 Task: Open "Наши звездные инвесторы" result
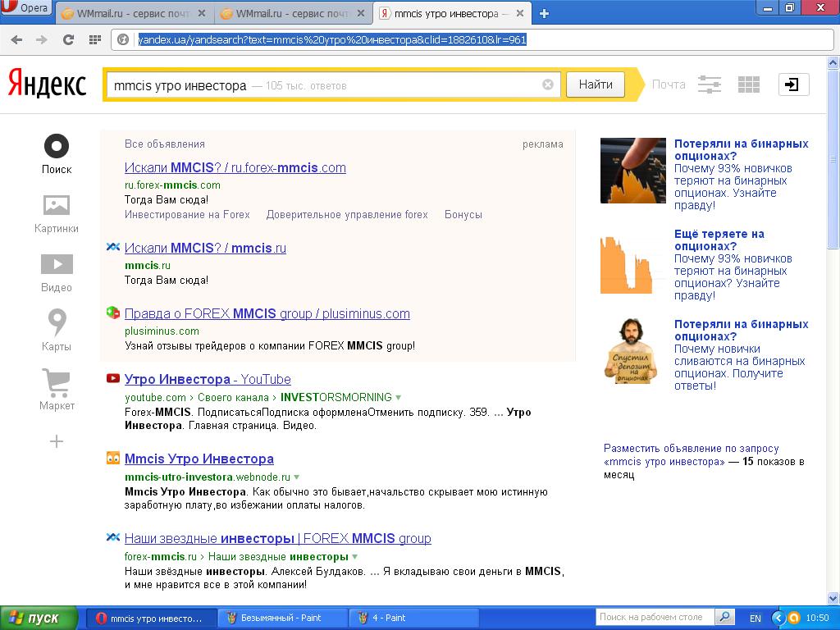pos(277,538)
